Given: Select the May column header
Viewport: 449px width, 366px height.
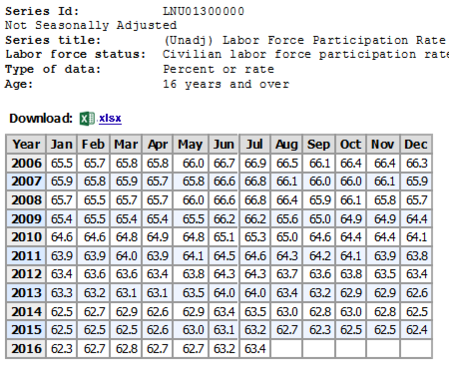Looking at the screenshot, I should (x=190, y=144).
